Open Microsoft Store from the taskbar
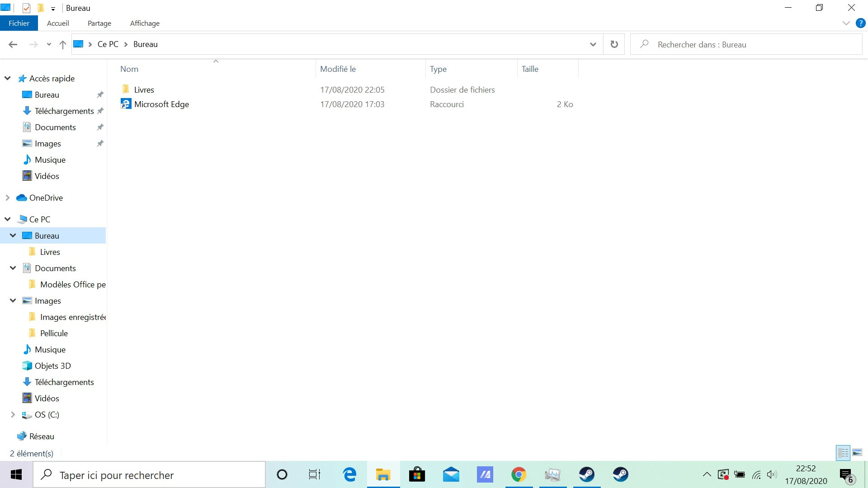The width and height of the screenshot is (868, 488). coord(417,474)
